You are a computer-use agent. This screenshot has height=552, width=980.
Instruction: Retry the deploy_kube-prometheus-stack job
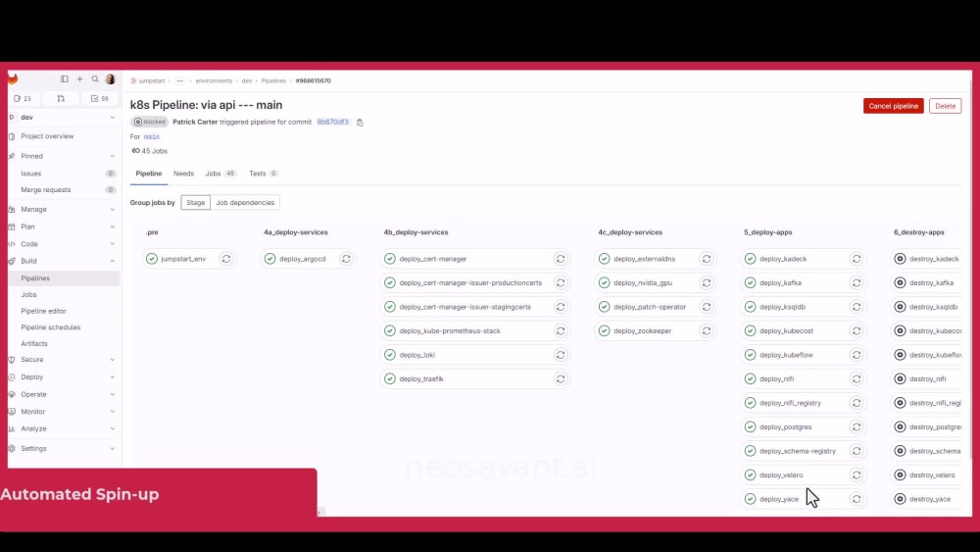point(561,330)
